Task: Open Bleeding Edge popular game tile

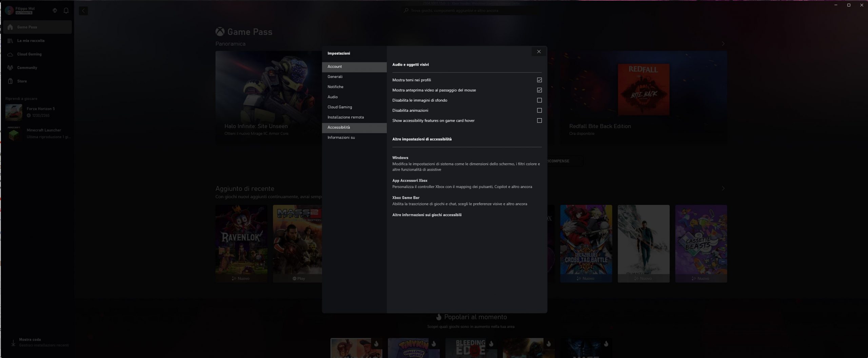Action: pyautogui.click(x=471, y=348)
